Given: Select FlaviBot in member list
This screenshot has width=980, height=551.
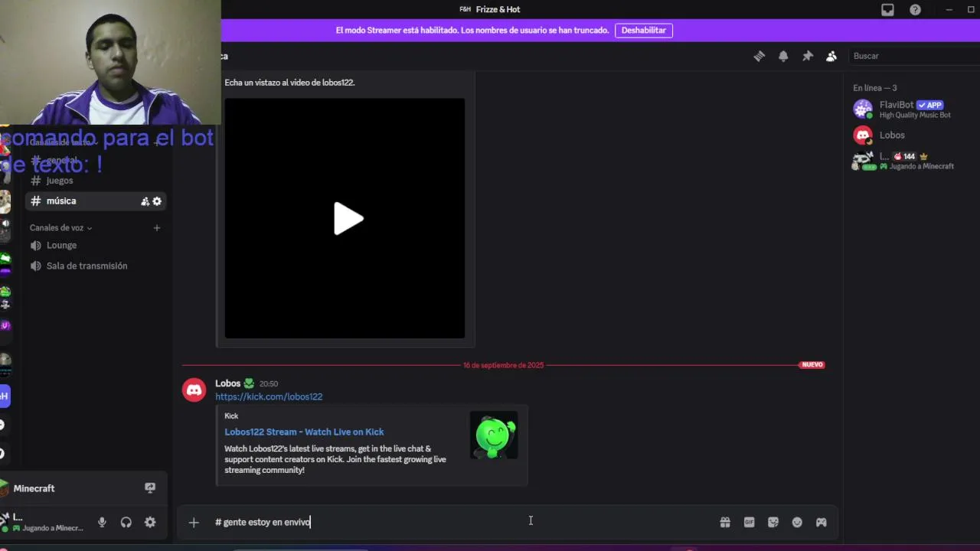Looking at the screenshot, I should pos(911,109).
